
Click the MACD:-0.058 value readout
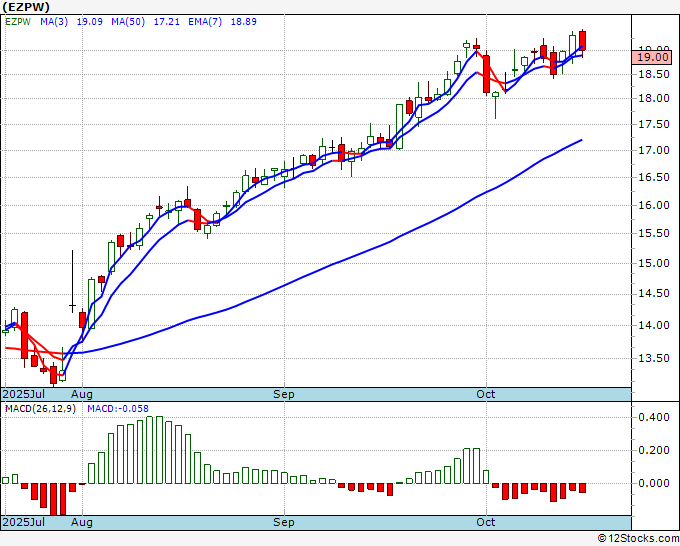[118, 409]
